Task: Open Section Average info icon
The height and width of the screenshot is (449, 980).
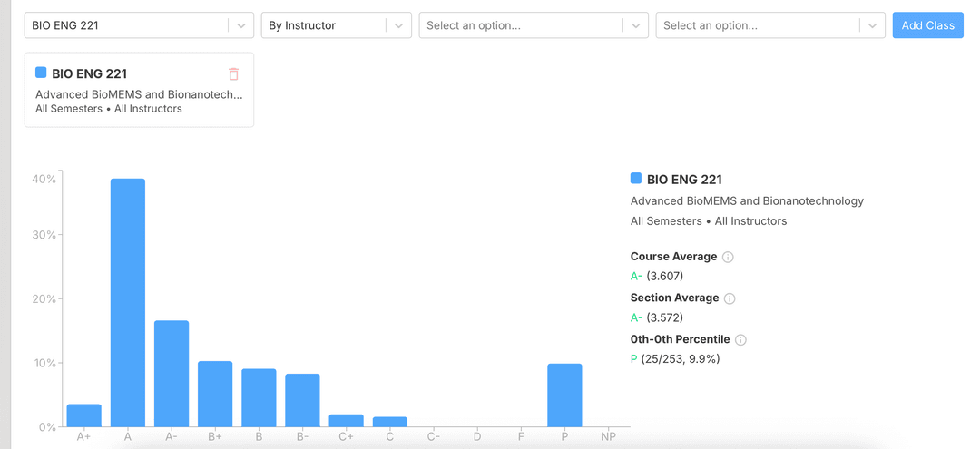Action: (x=730, y=298)
